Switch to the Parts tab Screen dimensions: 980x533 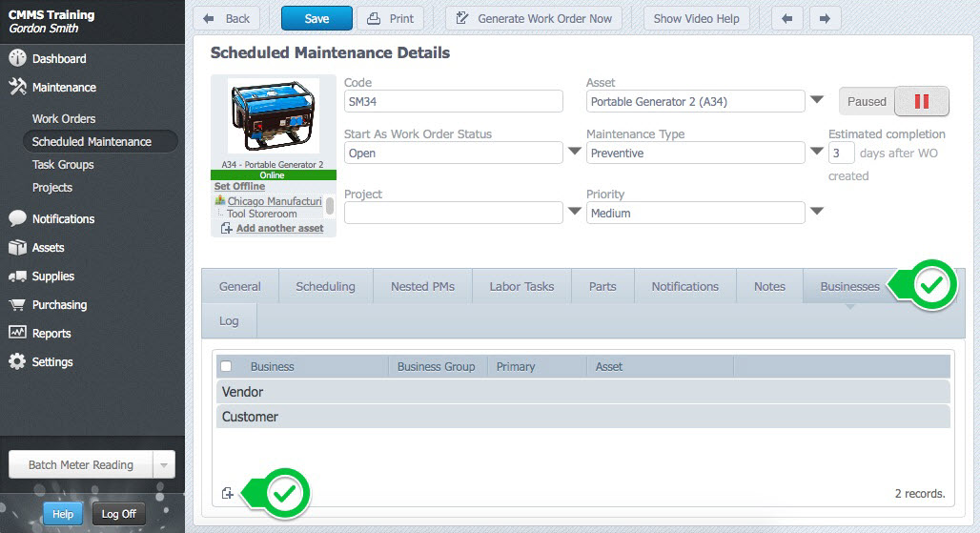pos(602,286)
